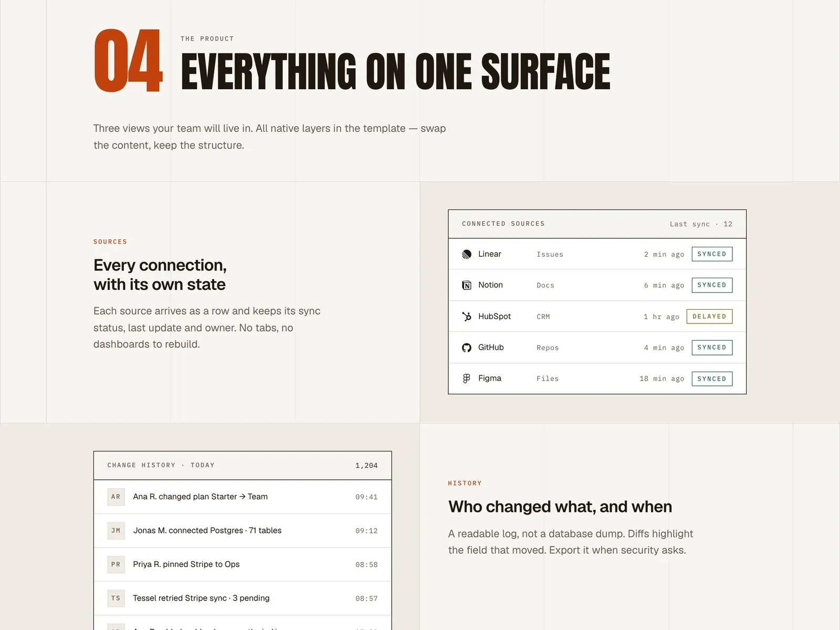The width and height of the screenshot is (840, 630).
Task: Click the SYNCED badge in the Notion row
Action: pyautogui.click(x=712, y=285)
